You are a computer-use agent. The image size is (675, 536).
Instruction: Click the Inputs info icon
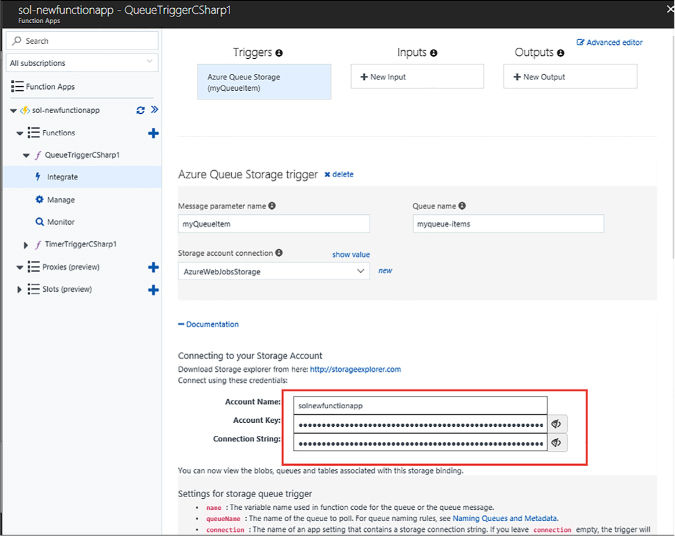[x=433, y=53]
